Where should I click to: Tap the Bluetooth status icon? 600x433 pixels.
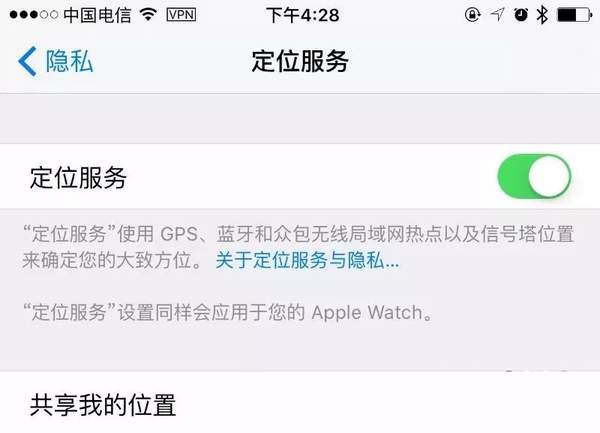tap(542, 15)
